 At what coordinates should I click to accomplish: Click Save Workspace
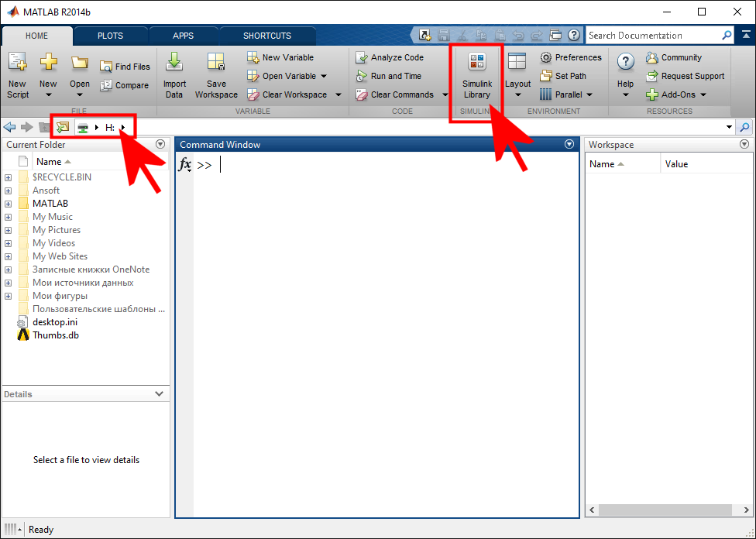point(216,75)
